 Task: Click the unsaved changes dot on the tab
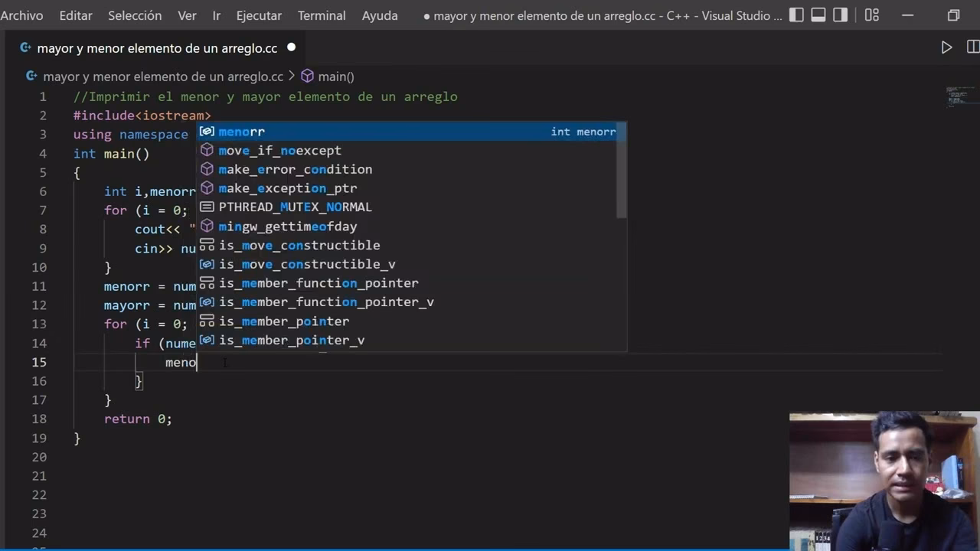pos(291,47)
